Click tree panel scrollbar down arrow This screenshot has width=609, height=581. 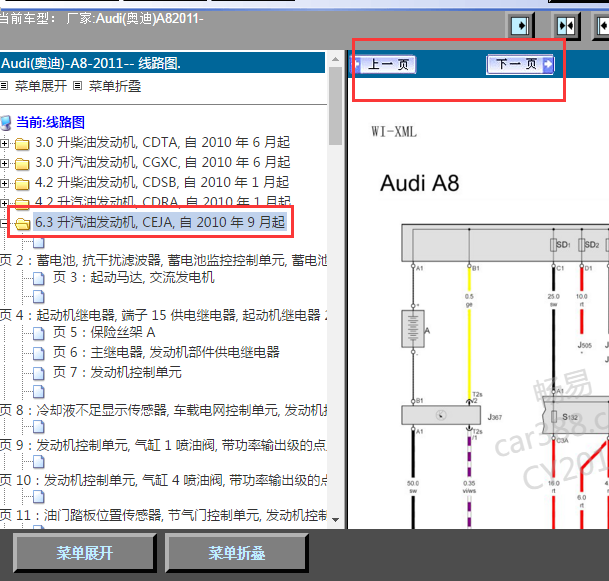335,520
